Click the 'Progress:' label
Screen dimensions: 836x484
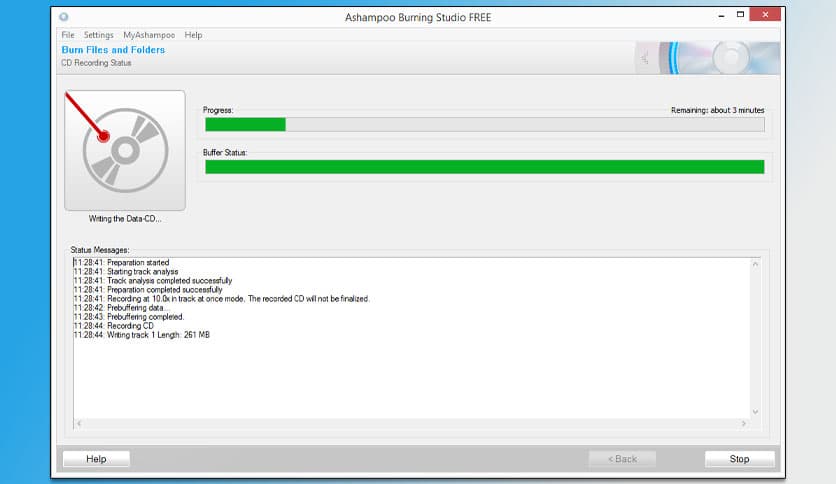click(218, 110)
